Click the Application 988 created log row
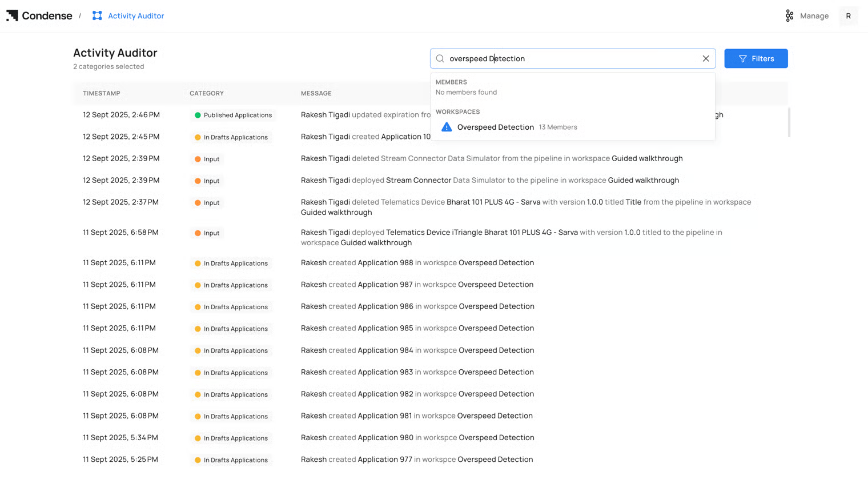This screenshot has height=491, width=868. point(417,263)
